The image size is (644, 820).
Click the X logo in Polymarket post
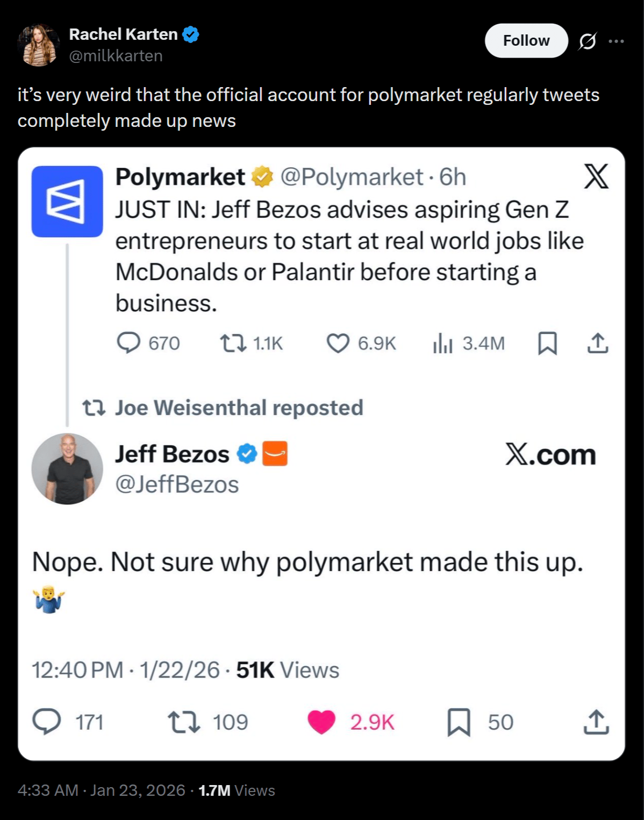click(596, 177)
